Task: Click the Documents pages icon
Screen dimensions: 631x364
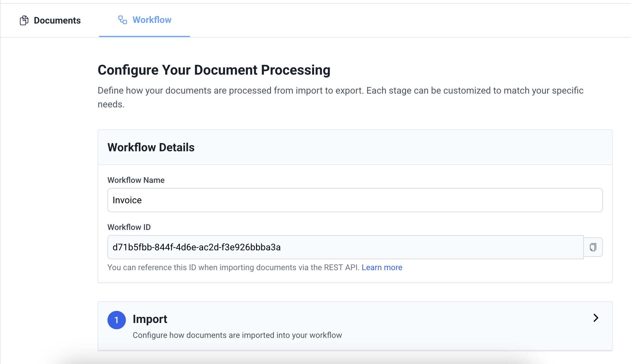Action: pyautogui.click(x=24, y=20)
